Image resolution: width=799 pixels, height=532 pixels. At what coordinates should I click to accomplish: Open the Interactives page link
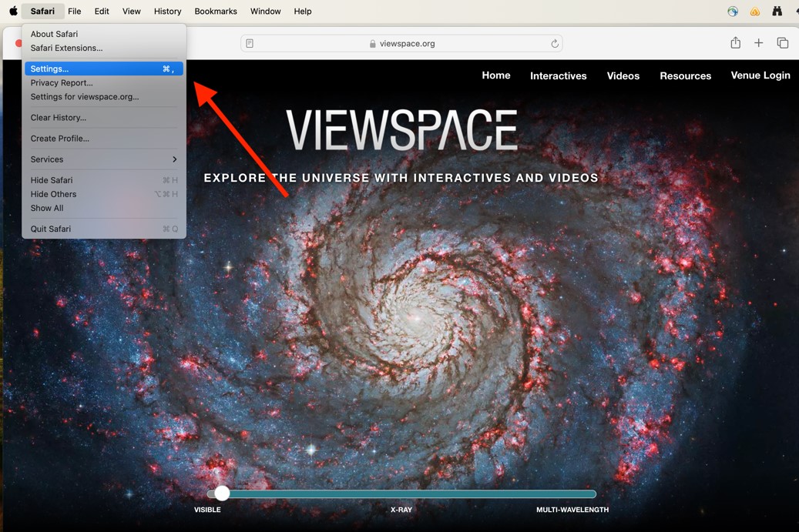[558, 76]
